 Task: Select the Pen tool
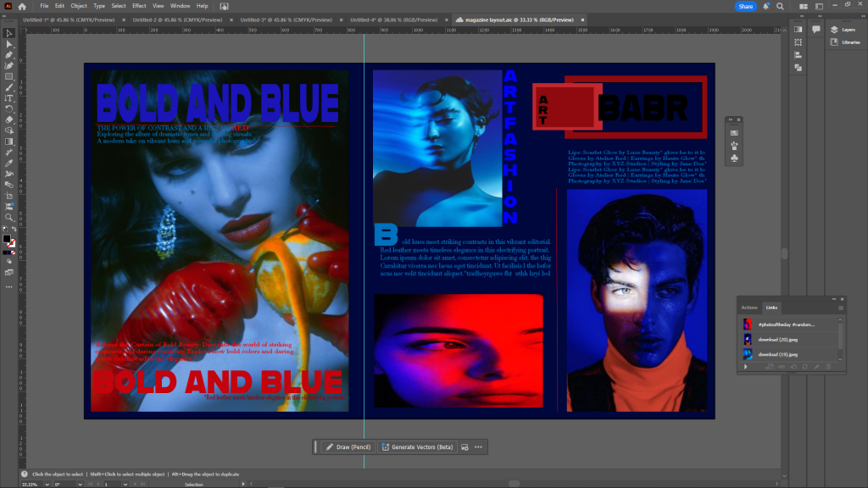8,54
